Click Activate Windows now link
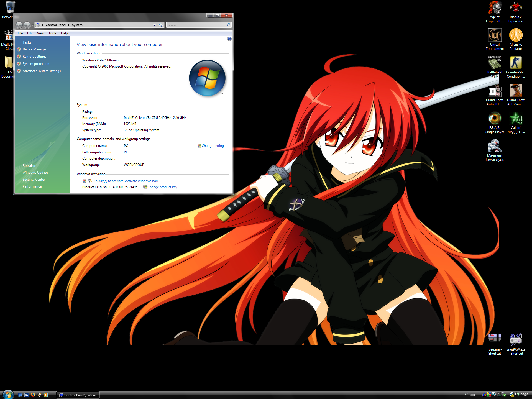 click(142, 181)
